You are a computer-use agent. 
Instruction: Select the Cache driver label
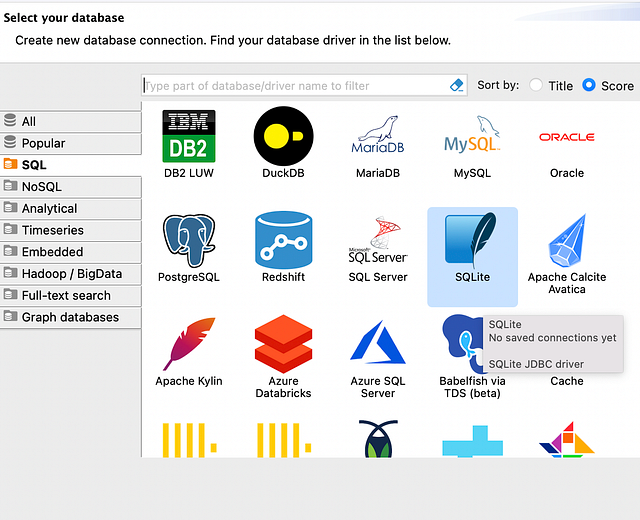(x=567, y=381)
